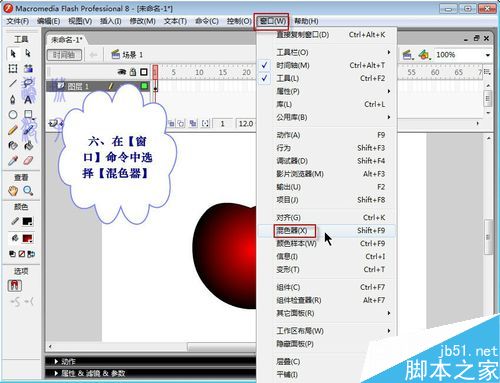Click the stage vertical scrollbar thumb
500x383 pixels.
click(488, 237)
